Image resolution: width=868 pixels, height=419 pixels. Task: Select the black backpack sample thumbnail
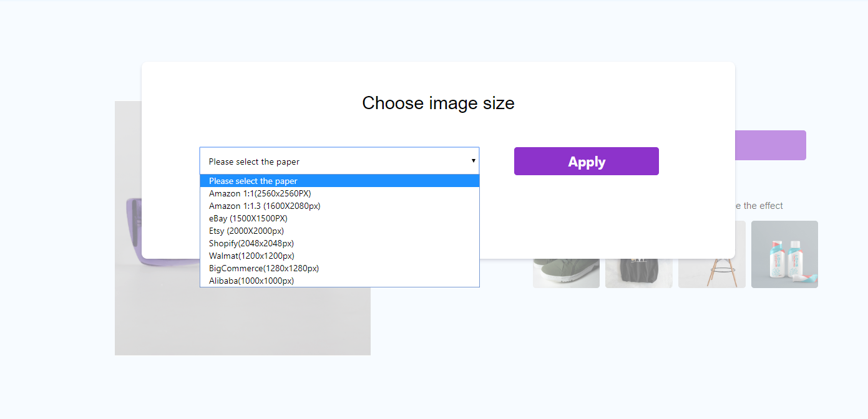coord(638,273)
